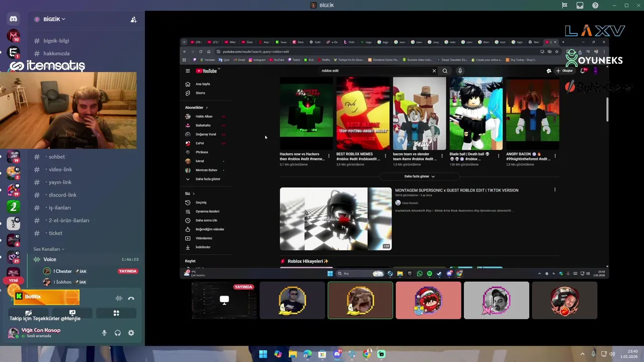Image resolution: width=644 pixels, height=362 pixels.
Task: Open Discord help question mark icon
Action: [596, 6]
